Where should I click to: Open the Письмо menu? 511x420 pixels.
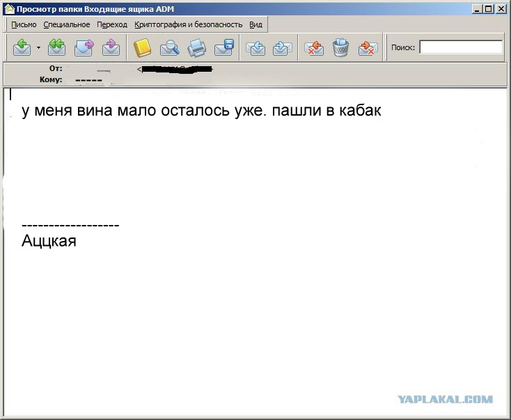[24, 25]
